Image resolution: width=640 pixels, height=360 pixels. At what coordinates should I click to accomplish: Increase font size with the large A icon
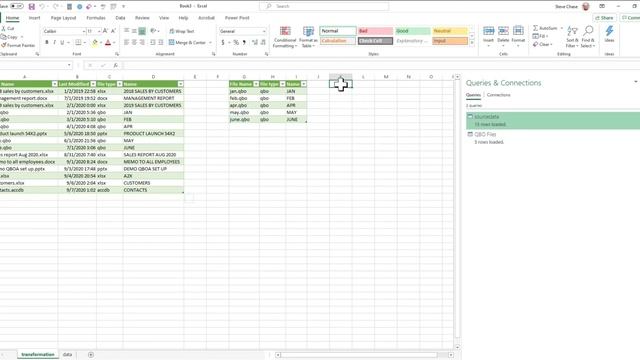pyautogui.click(x=105, y=31)
